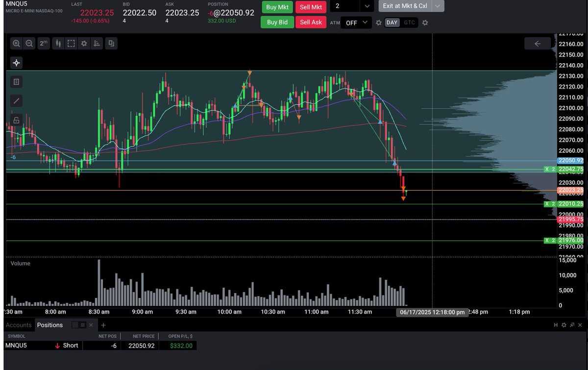Viewport: 588px width, 370px height.
Task: Click the 21995.75 red price label
Action: 570,220
